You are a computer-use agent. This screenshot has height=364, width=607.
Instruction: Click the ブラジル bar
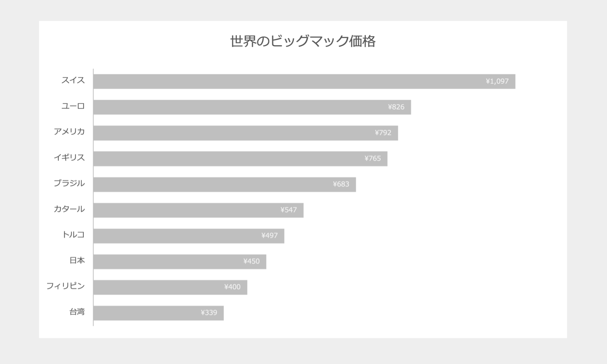click(x=225, y=184)
